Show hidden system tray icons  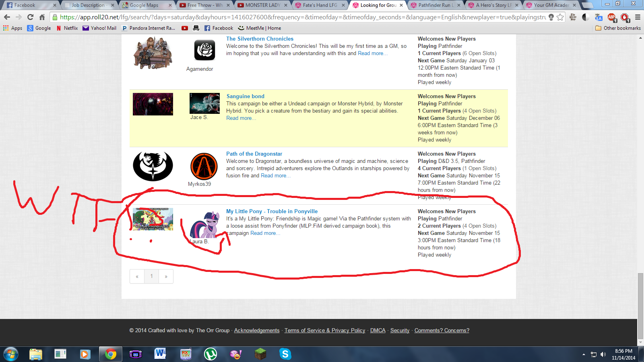(x=584, y=354)
